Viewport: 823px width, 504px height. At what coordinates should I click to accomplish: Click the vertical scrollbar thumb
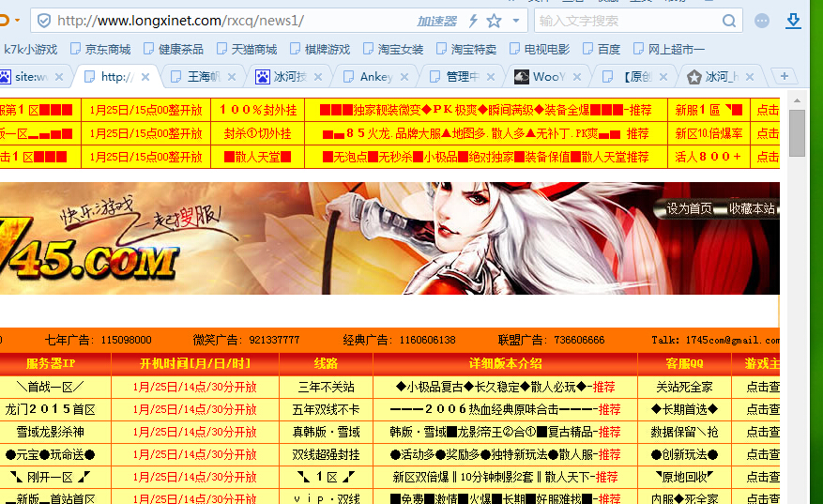(797, 133)
